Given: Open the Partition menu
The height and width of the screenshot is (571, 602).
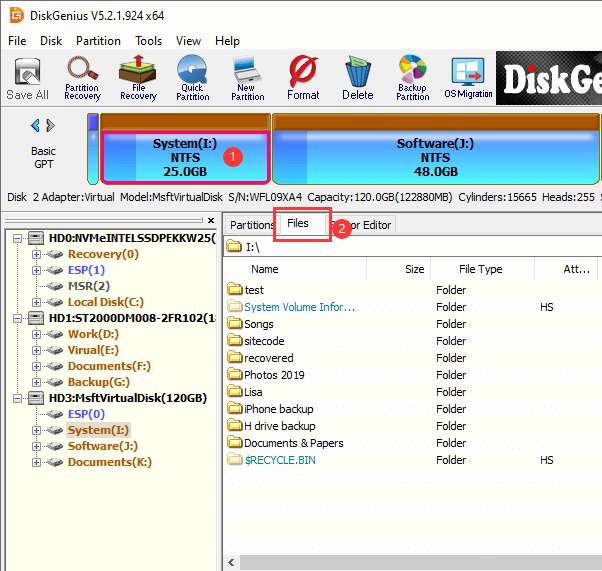Looking at the screenshot, I should click(98, 41).
